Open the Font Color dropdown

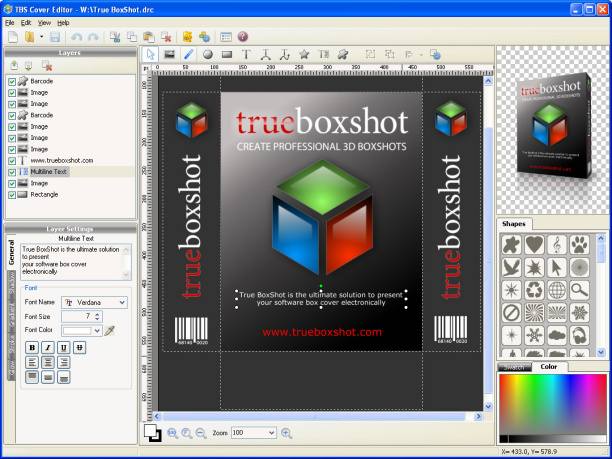(97, 331)
